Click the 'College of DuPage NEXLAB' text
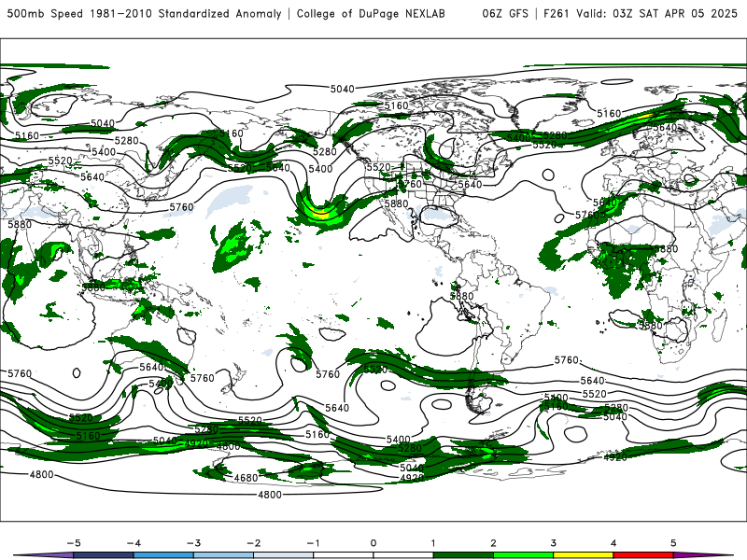 pos(371,13)
